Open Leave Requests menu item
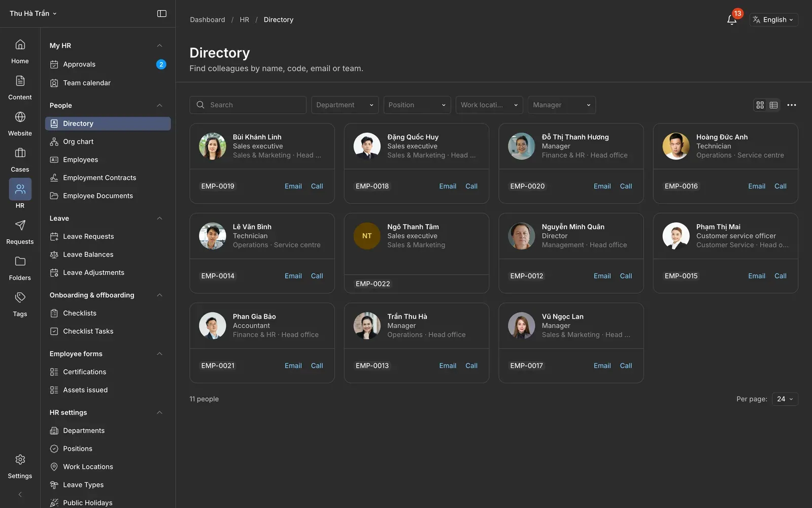This screenshot has height=508, width=812. (x=108, y=237)
